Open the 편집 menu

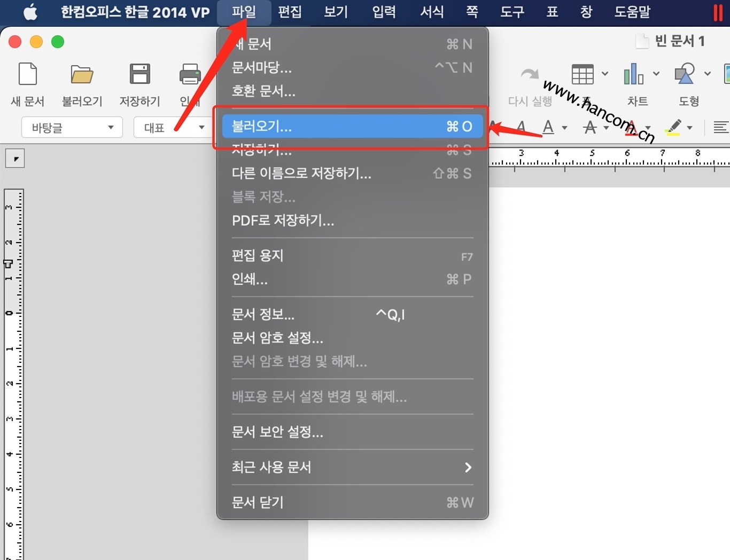point(290,12)
